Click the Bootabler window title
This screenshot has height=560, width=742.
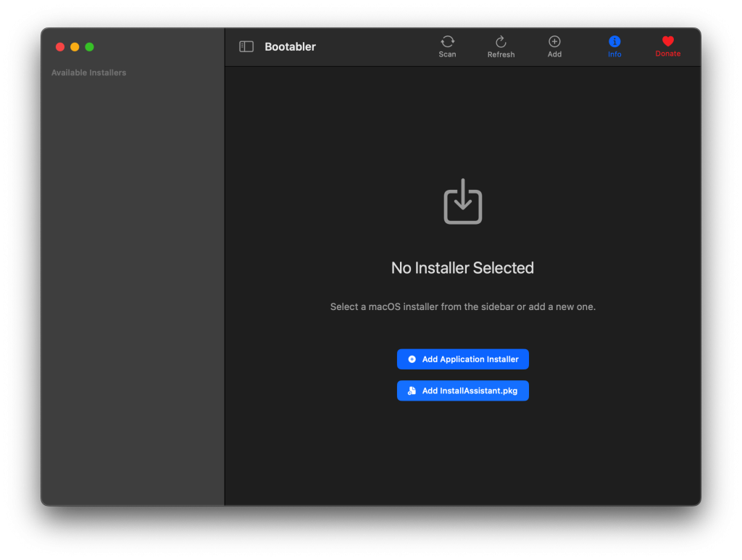290,46
